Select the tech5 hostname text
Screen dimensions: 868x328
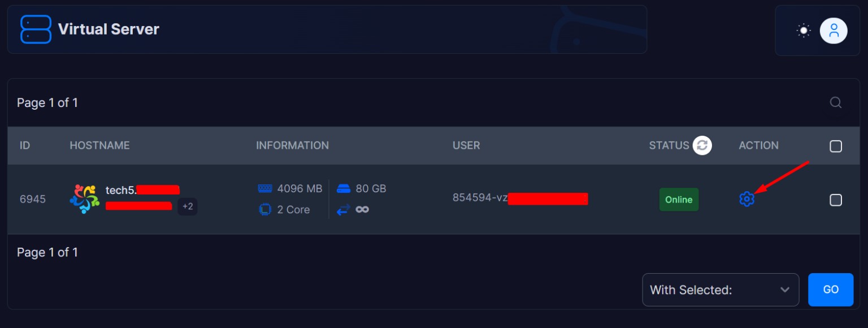tap(120, 191)
